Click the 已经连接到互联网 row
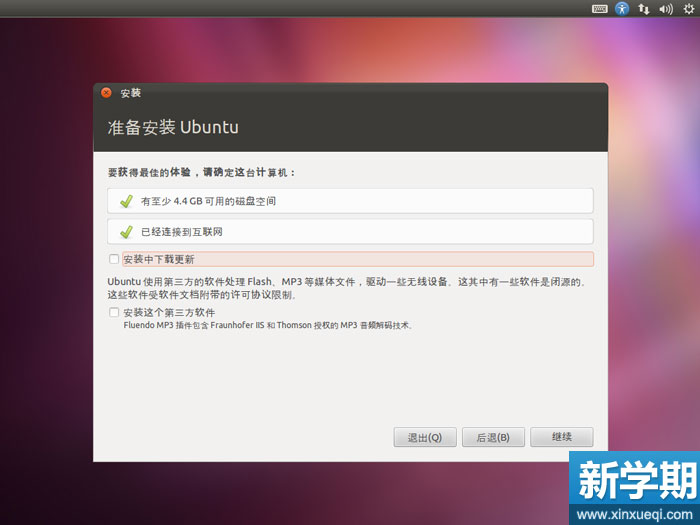 (350, 231)
